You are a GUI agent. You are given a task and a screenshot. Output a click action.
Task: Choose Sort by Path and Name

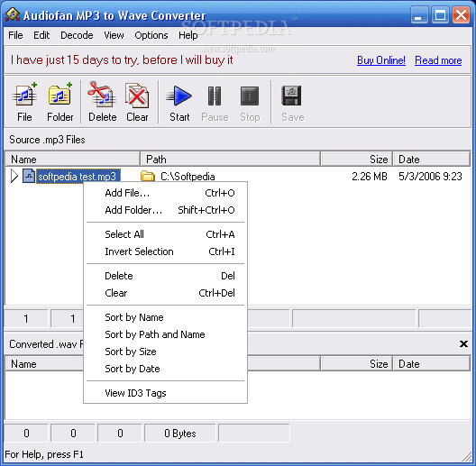point(166,334)
